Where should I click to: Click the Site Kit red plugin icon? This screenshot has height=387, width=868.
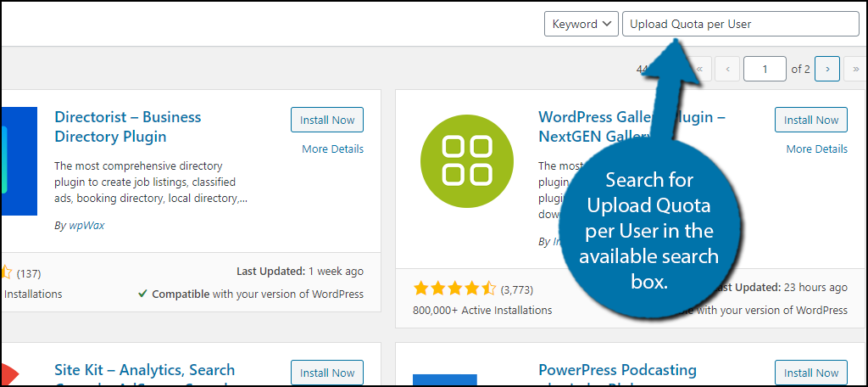10,373
